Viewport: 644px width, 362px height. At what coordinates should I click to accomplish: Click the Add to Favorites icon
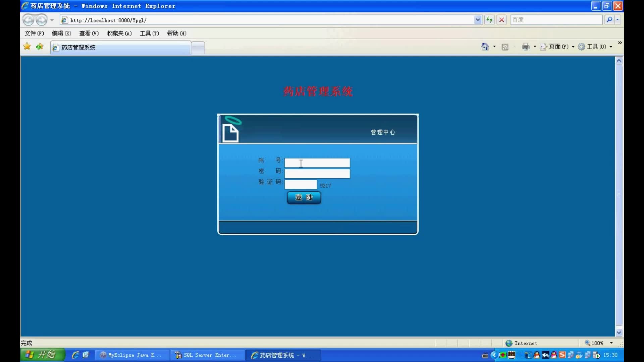tap(40, 47)
